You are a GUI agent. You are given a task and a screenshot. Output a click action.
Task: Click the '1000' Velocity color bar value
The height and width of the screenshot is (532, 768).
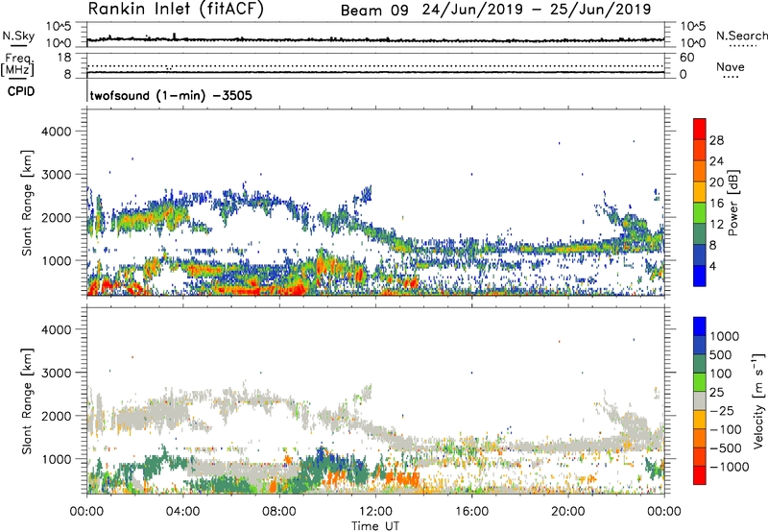(725, 336)
